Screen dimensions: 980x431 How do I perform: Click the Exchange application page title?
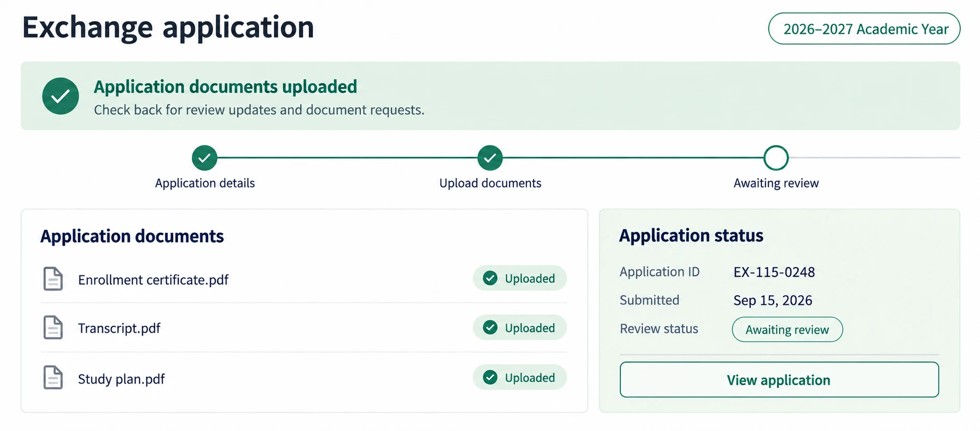pyautogui.click(x=168, y=27)
